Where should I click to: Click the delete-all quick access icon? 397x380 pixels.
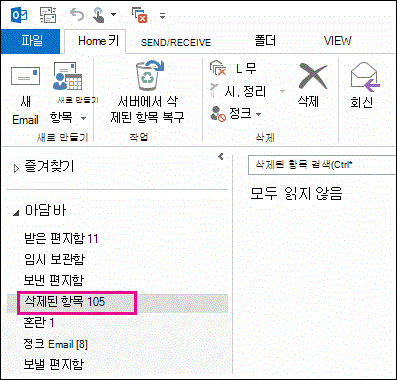139,15
